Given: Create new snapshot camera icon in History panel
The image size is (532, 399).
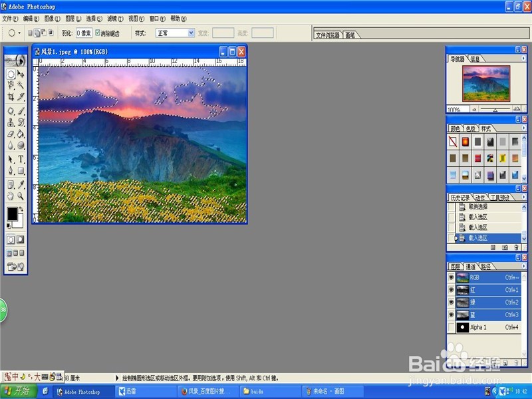Looking at the screenshot, I should pos(505,247).
